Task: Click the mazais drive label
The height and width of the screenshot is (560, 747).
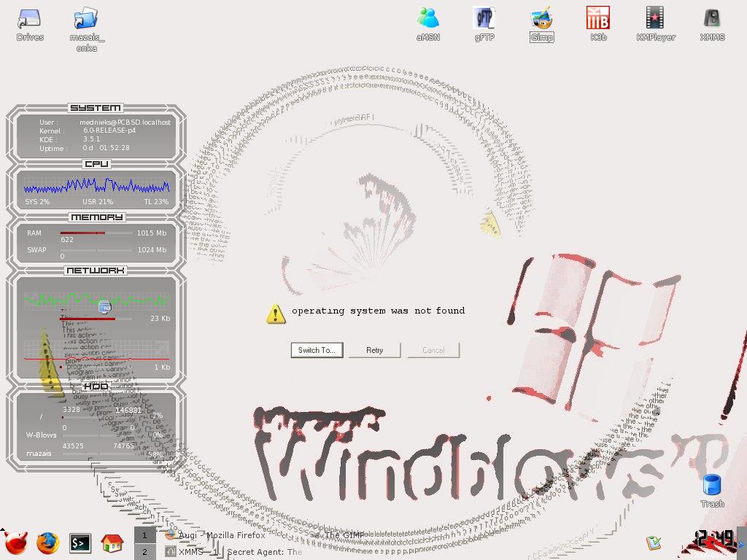Action: tap(39, 454)
